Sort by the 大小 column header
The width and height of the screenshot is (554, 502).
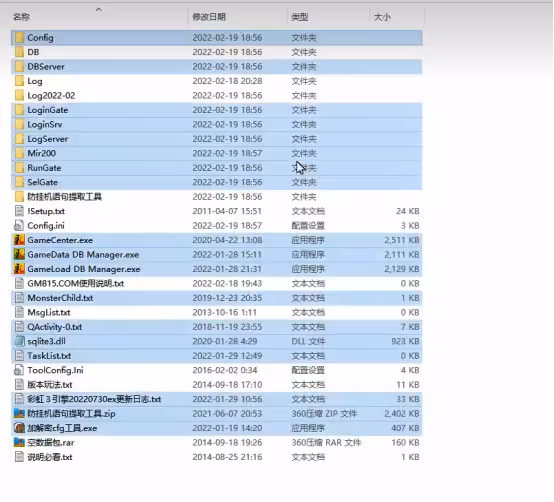382,17
